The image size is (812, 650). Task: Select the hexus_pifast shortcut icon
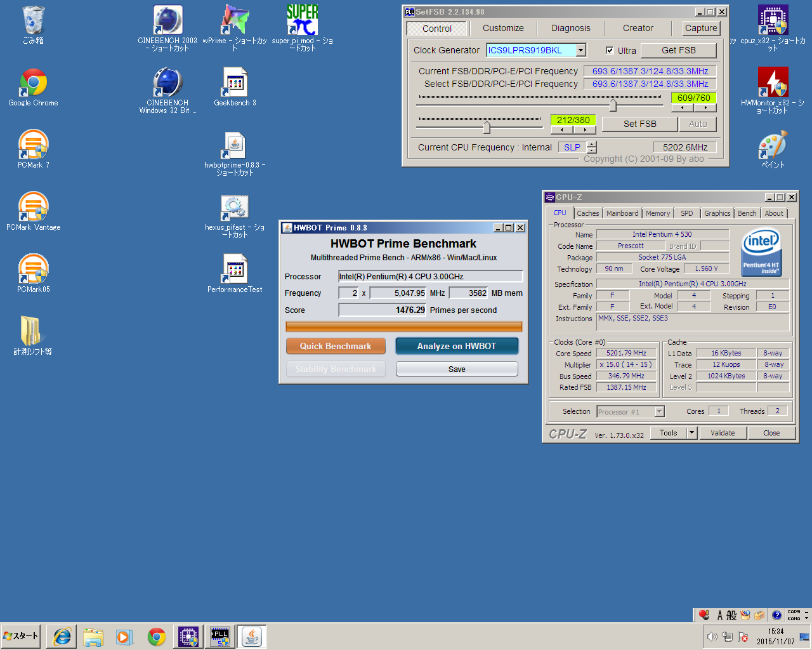pos(235,215)
